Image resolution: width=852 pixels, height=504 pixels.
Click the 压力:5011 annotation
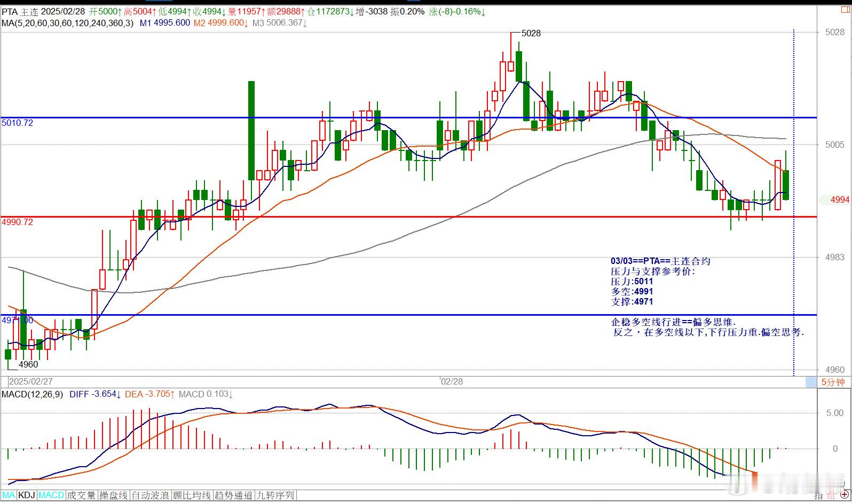pyautogui.click(x=632, y=281)
